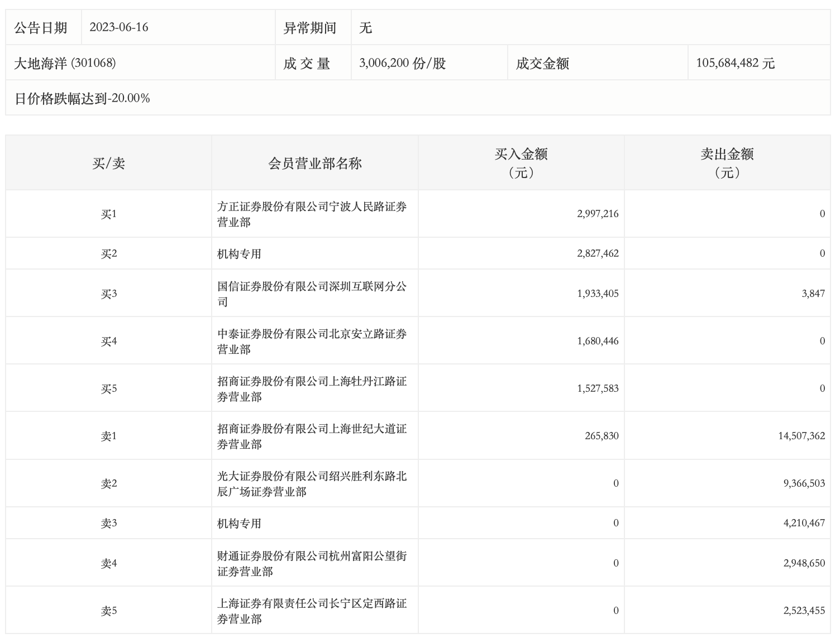
Task: Select 财通证券 杭州富阳公望街 branch
Action: tap(312, 564)
